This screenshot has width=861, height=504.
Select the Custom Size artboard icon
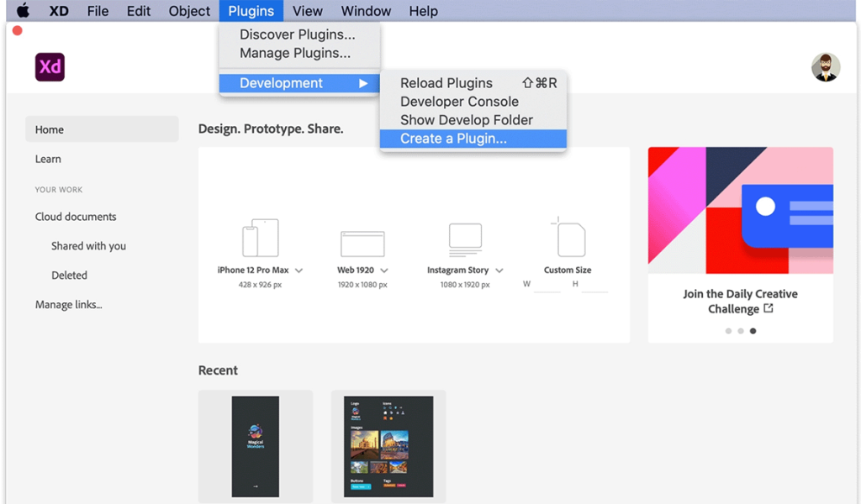click(568, 237)
